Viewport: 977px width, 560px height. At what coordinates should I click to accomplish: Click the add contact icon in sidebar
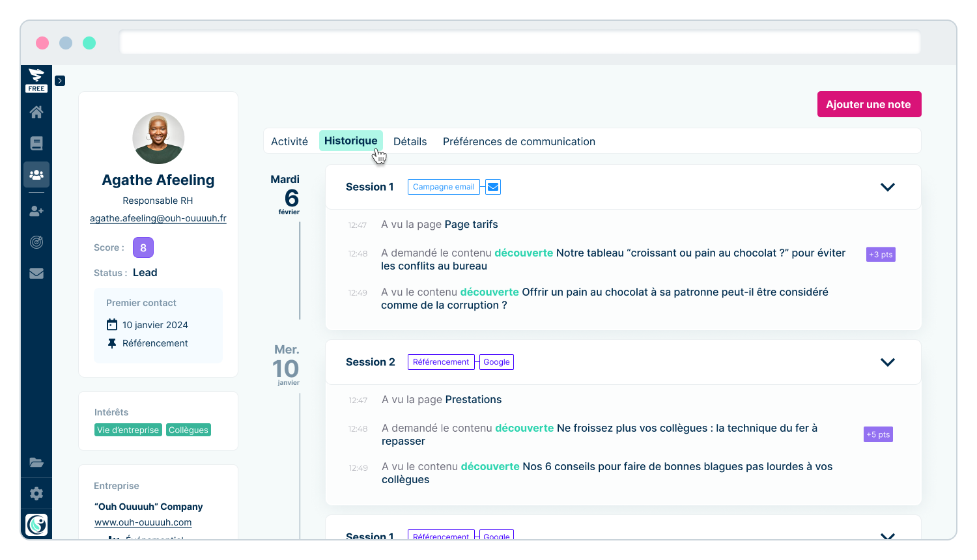(36, 211)
